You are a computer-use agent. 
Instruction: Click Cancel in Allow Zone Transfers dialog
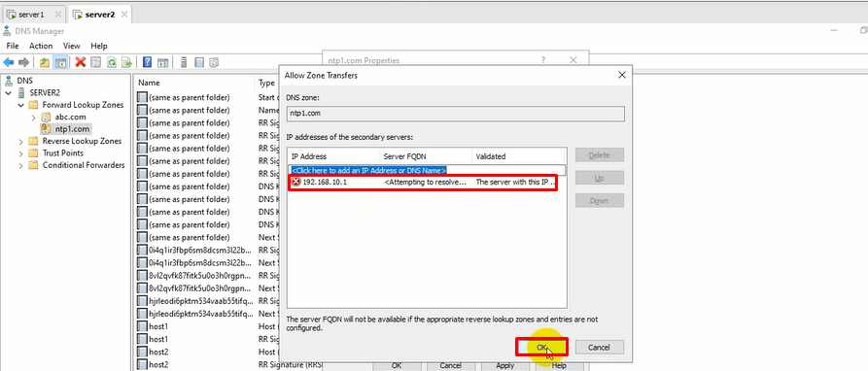point(600,348)
